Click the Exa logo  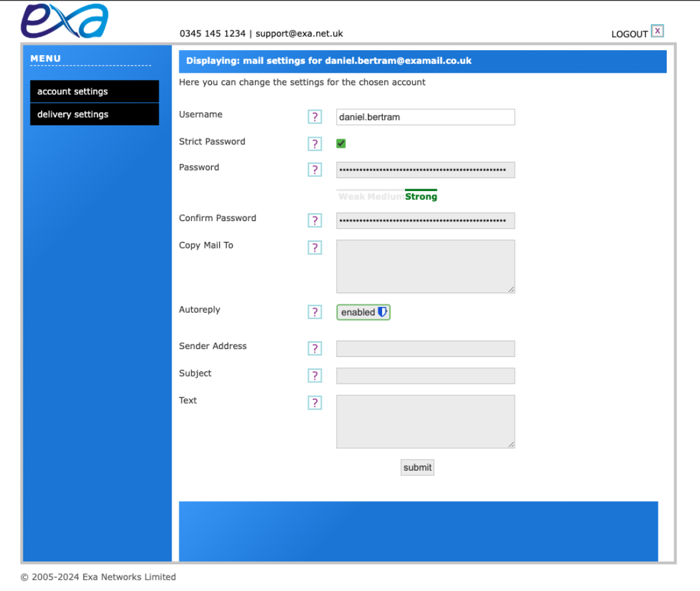click(64, 21)
